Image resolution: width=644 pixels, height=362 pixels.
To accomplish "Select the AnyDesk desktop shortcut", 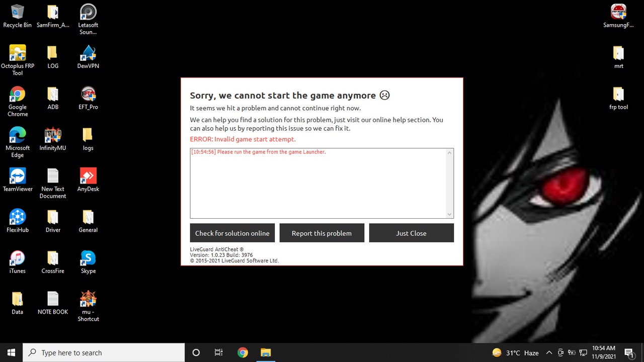I will 88,179.
